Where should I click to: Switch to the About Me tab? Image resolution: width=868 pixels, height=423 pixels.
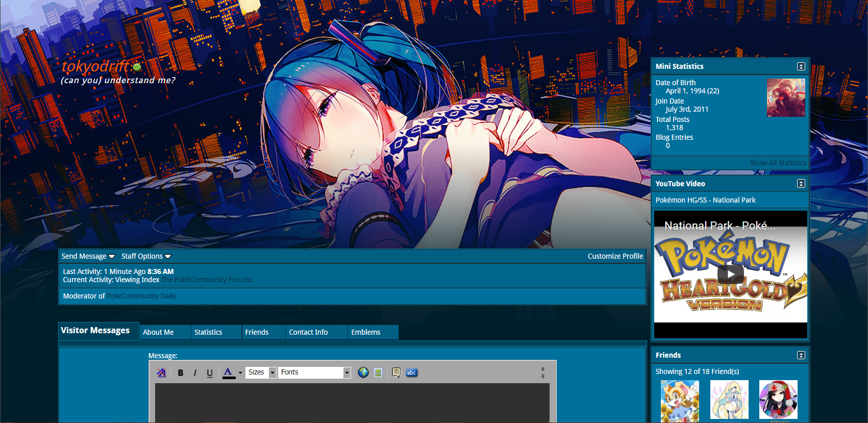[165, 332]
